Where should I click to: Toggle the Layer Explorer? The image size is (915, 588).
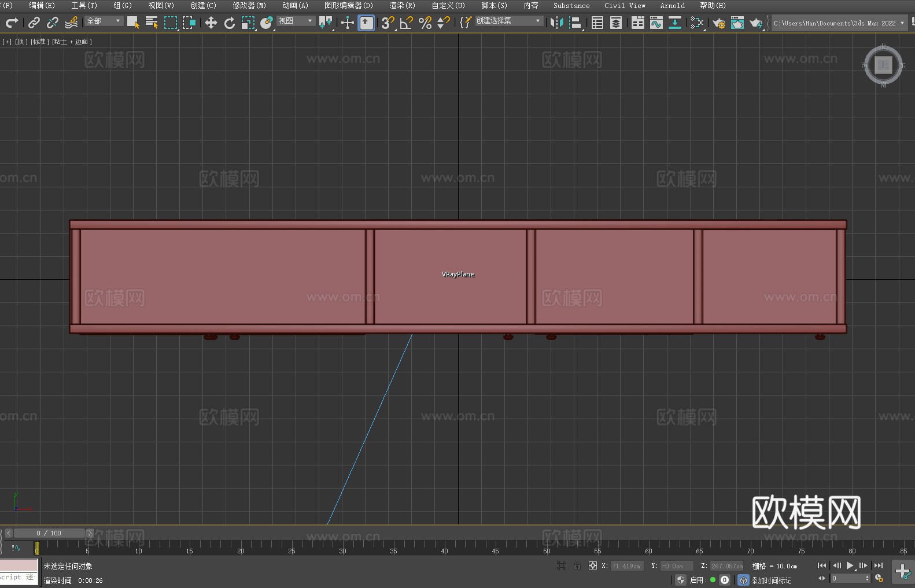click(x=616, y=23)
